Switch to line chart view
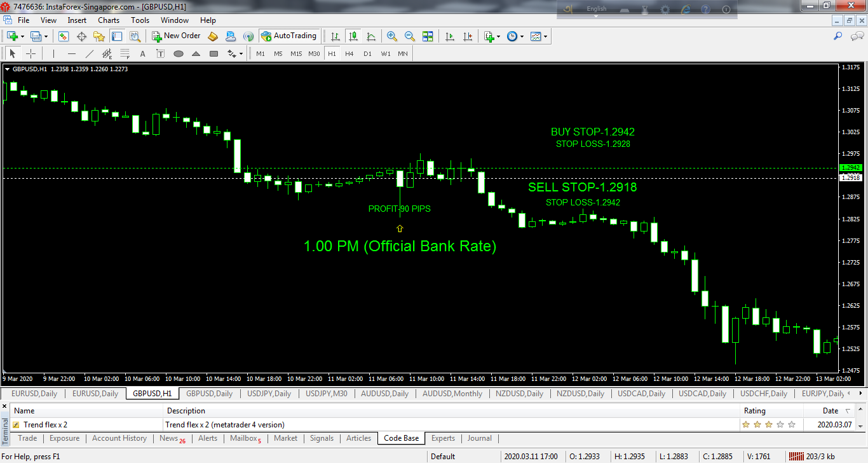Viewport: 868px width, 463px height. click(x=371, y=36)
